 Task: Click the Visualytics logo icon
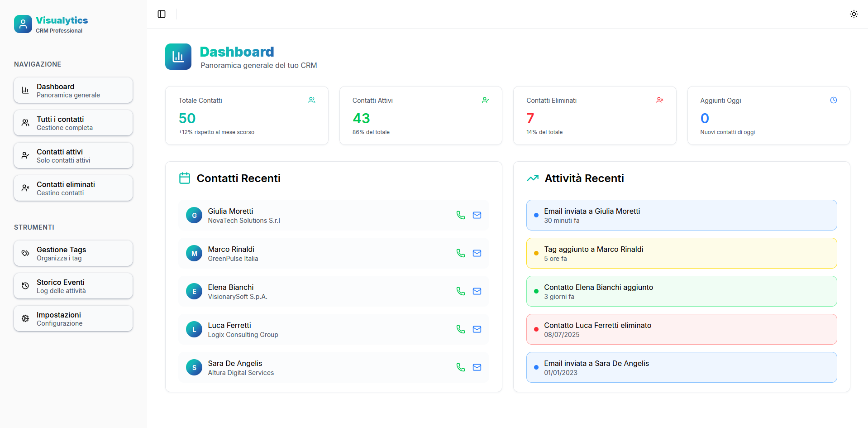click(23, 24)
